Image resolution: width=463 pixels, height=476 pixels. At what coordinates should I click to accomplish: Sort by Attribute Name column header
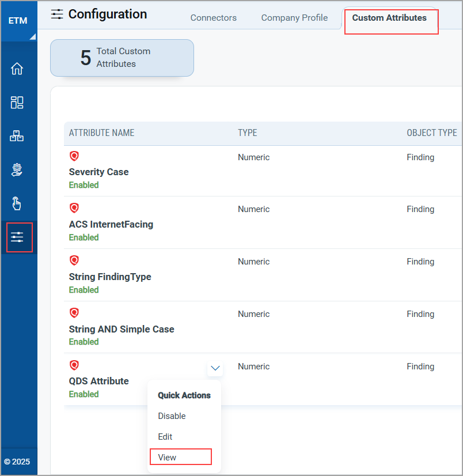pyautogui.click(x=101, y=133)
